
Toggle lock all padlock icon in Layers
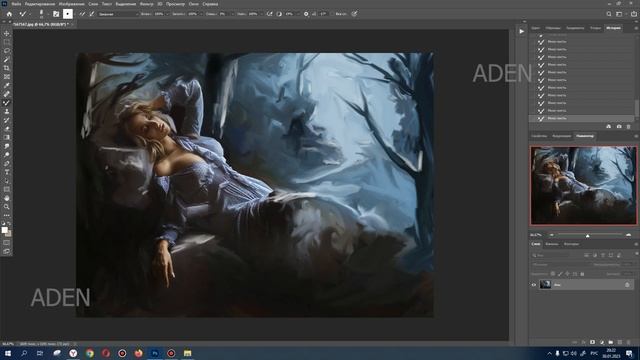[x=582, y=274]
